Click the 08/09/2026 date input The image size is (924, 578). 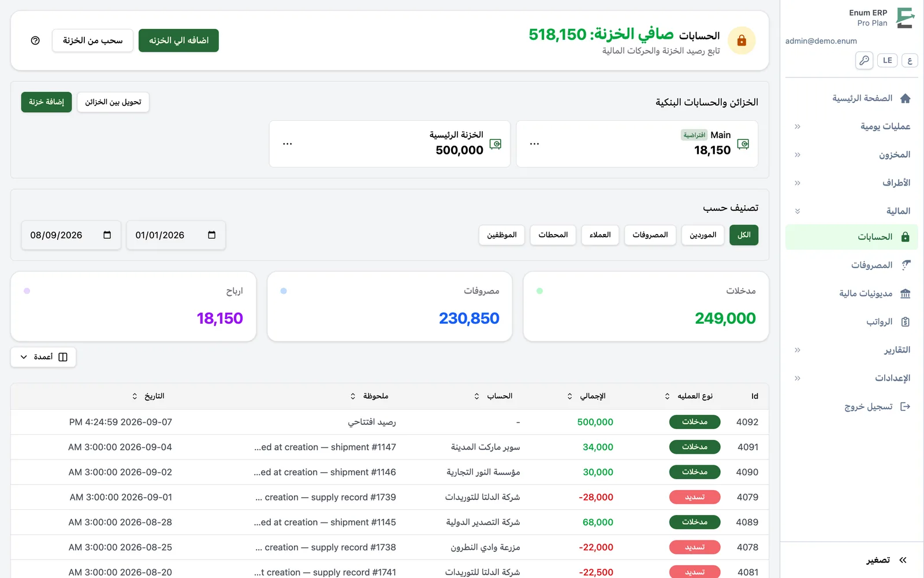point(71,235)
